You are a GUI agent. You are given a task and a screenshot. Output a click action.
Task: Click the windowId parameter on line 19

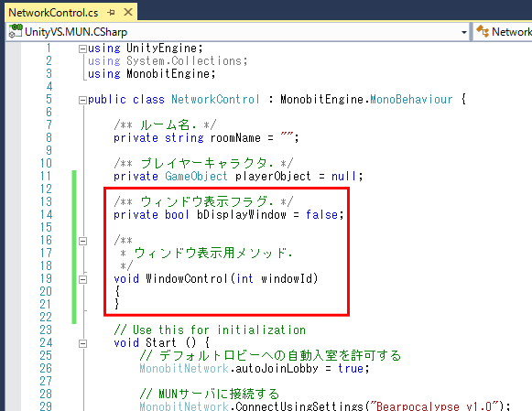(x=287, y=279)
